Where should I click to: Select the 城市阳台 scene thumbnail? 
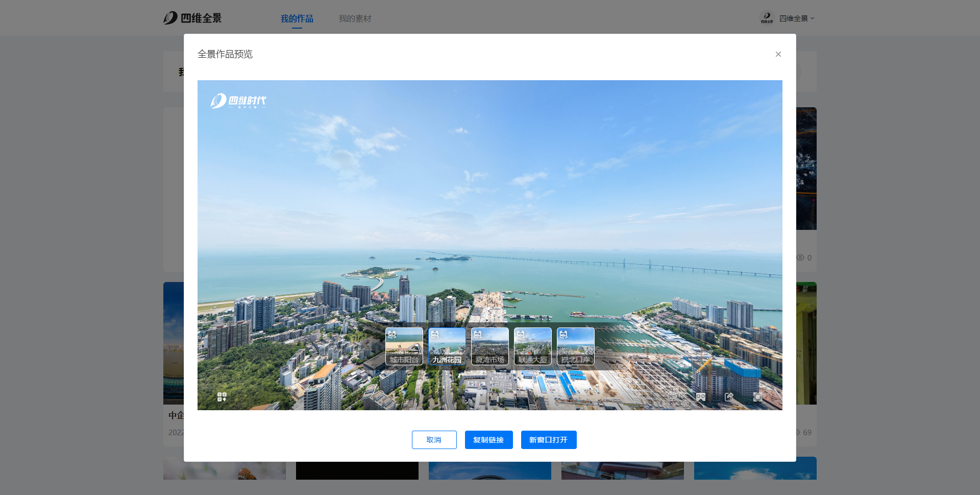click(404, 346)
